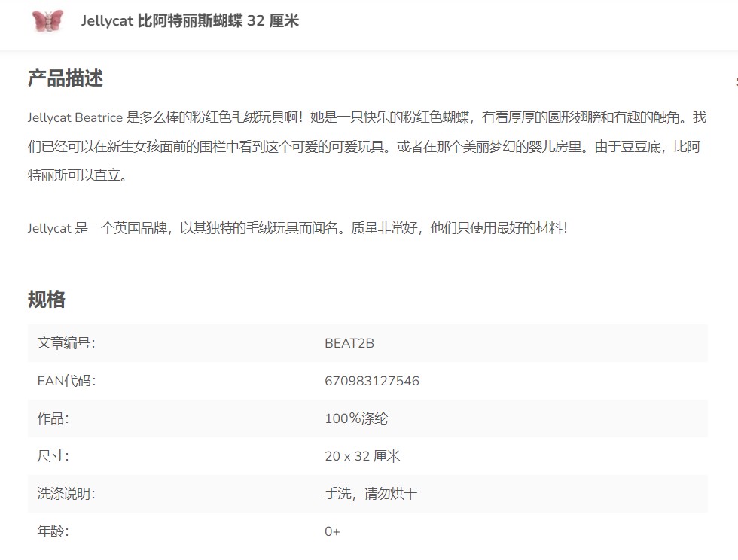This screenshot has width=738, height=560.
Task: Click the 手洗，请勿烘干 washing instruction value
Action: [371, 494]
